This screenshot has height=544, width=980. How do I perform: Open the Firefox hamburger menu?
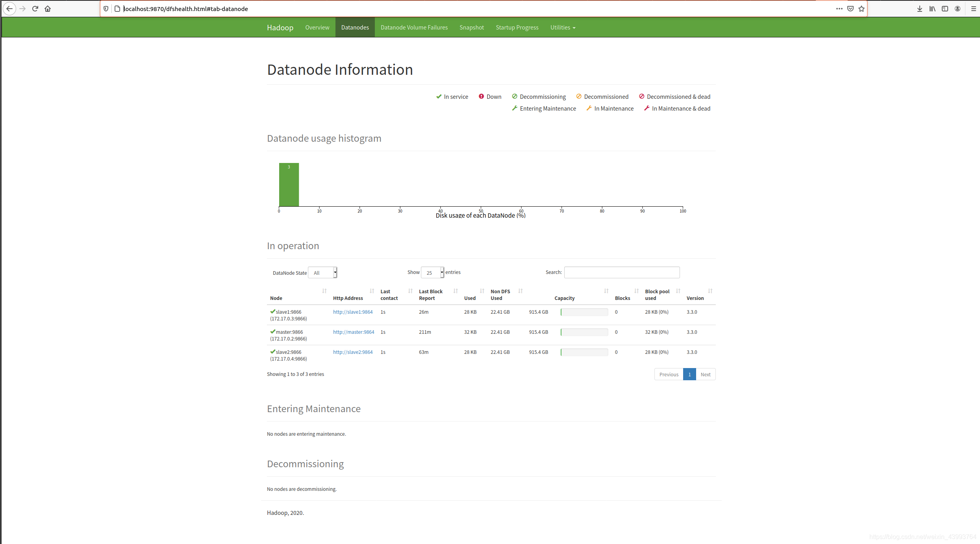click(x=973, y=9)
